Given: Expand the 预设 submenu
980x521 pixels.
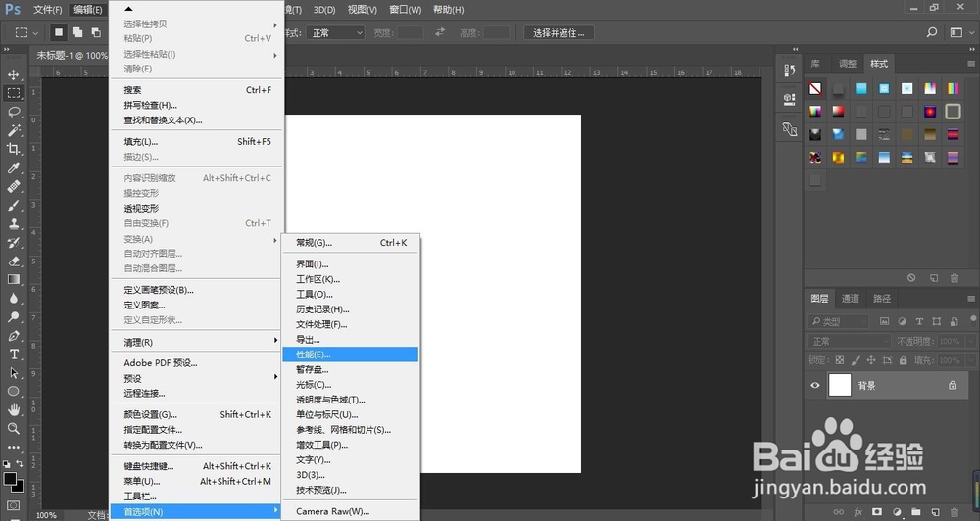Looking at the screenshot, I should click(196, 378).
